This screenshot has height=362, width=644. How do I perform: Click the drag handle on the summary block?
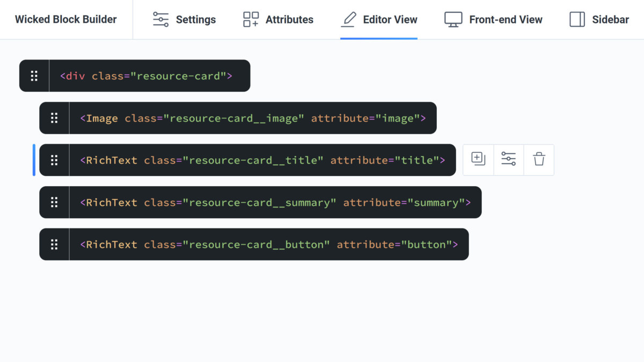(x=54, y=202)
